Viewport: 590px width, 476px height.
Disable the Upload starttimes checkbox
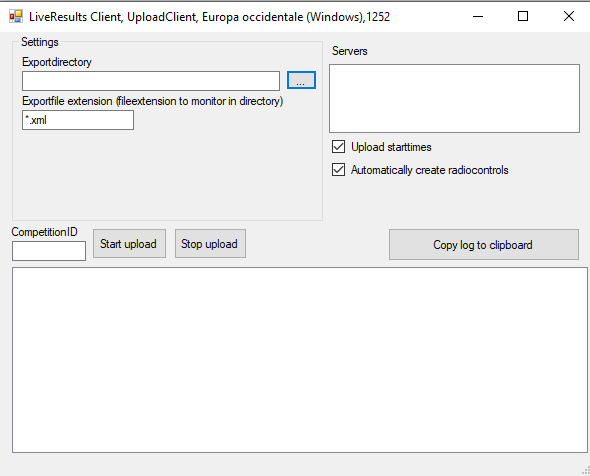(338, 147)
